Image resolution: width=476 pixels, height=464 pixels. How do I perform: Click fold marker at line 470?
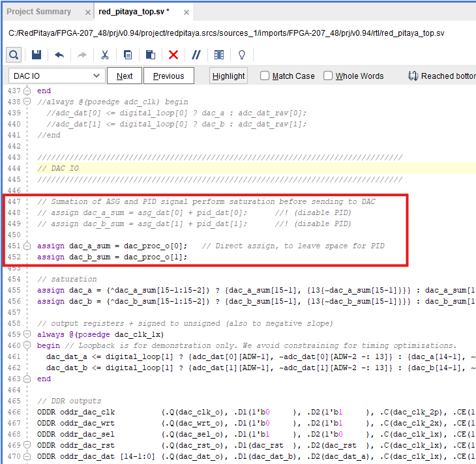[x=27, y=456]
